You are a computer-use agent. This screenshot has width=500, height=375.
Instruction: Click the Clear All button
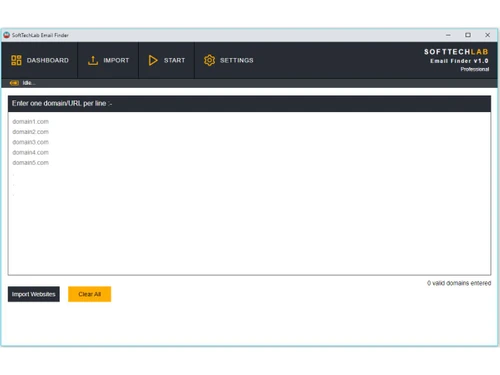coord(89,294)
